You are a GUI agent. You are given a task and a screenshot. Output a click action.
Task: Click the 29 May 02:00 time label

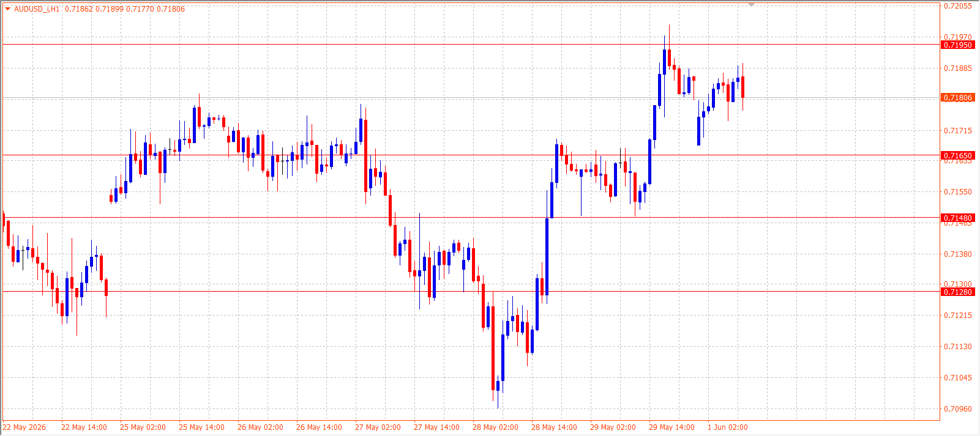[x=613, y=427]
